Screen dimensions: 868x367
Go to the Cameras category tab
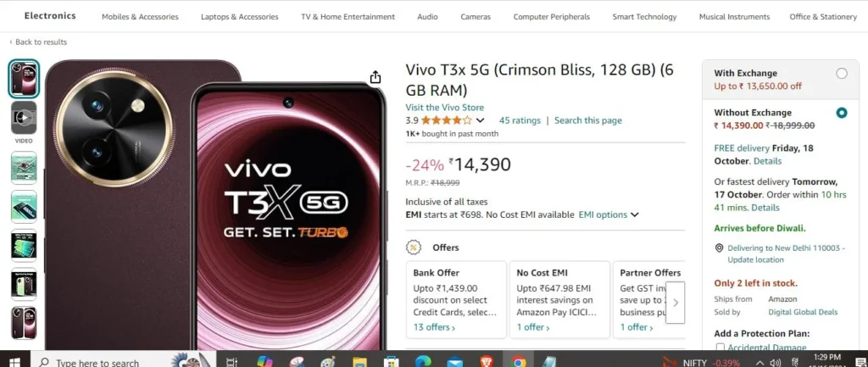[x=476, y=17]
